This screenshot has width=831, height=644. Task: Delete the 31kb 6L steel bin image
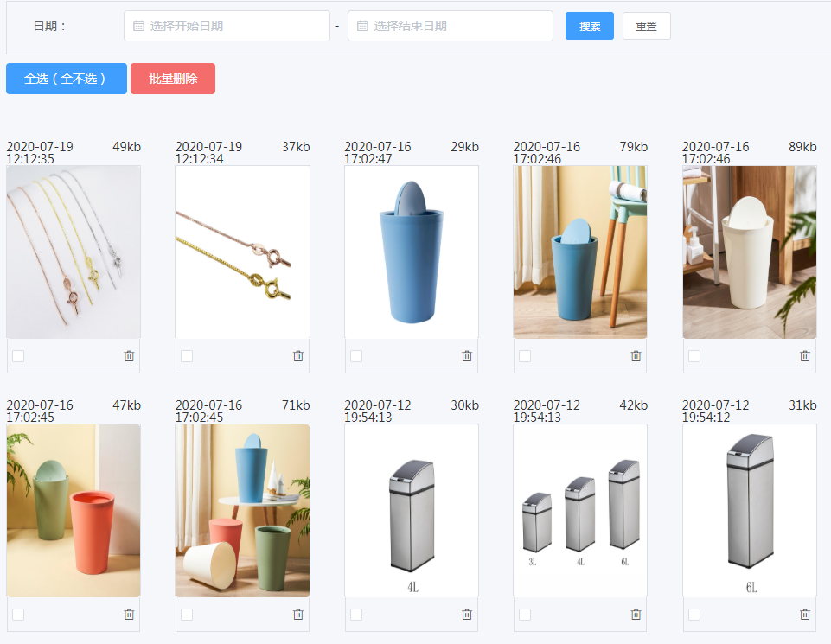[804, 615]
